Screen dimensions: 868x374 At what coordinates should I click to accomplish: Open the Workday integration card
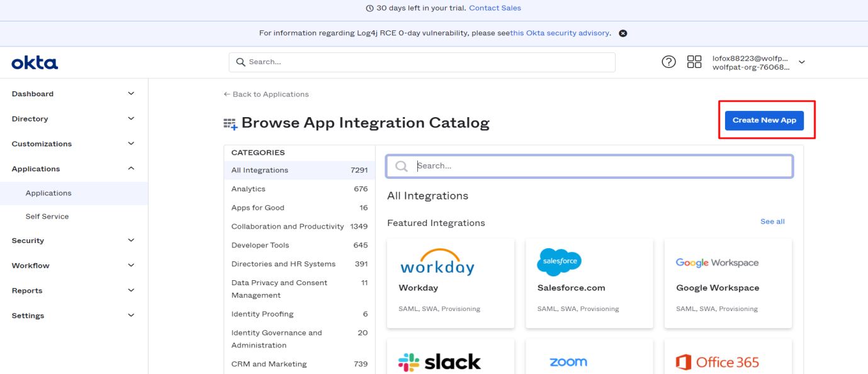click(451, 283)
